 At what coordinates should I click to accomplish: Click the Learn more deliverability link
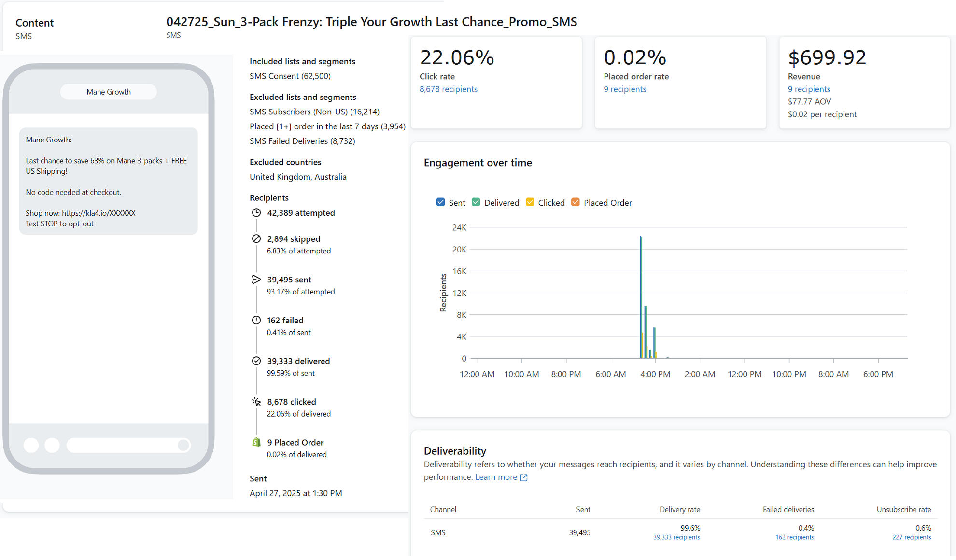(x=496, y=477)
